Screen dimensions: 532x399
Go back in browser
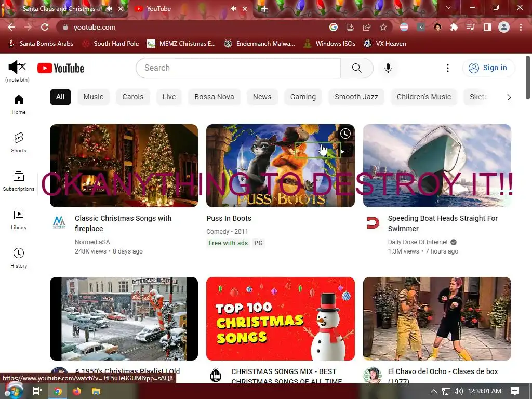pyautogui.click(x=11, y=27)
